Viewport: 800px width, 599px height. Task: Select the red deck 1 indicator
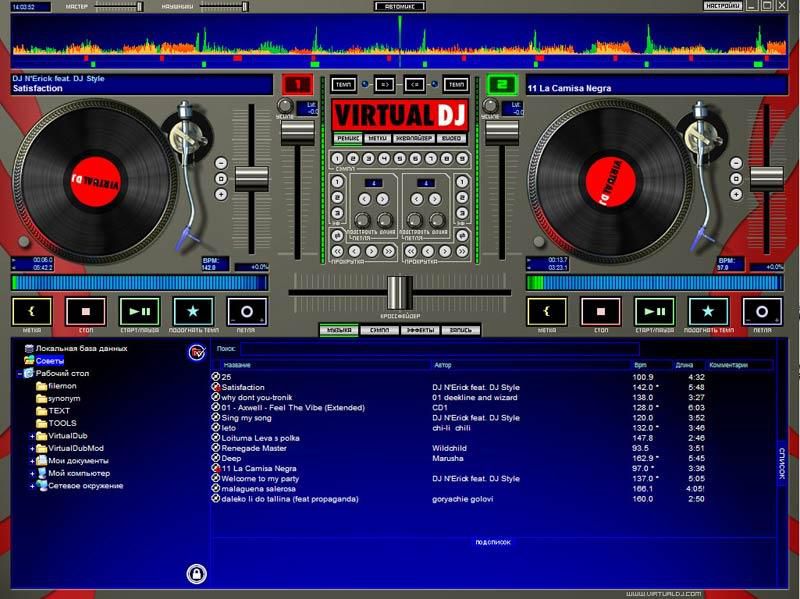pos(298,85)
